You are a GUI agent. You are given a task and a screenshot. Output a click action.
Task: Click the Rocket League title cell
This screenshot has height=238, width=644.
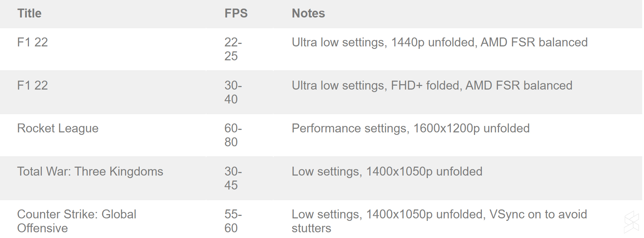[58, 128]
